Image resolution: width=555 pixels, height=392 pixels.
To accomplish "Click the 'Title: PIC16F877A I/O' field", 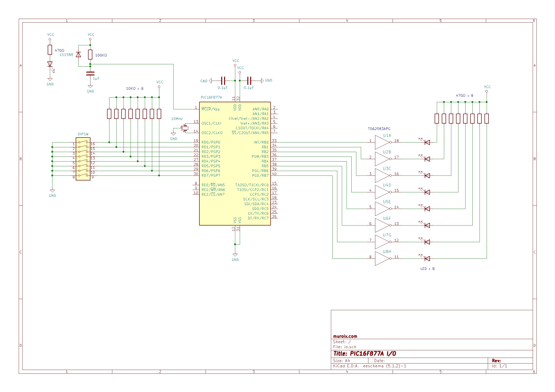I will (365, 354).
